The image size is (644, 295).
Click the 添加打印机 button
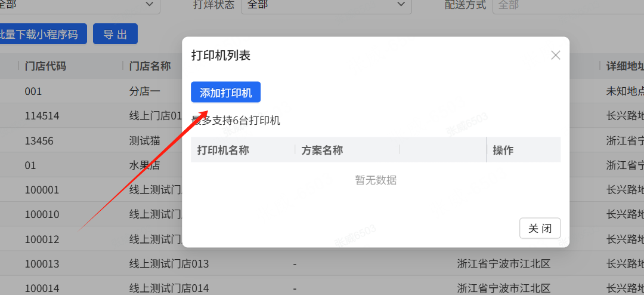click(225, 92)
